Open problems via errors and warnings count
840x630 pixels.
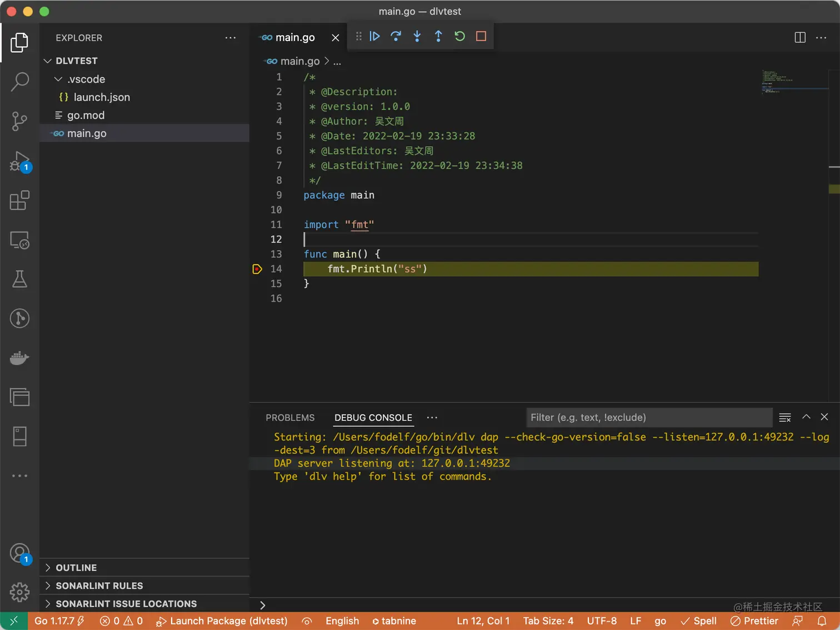point(121,621)
